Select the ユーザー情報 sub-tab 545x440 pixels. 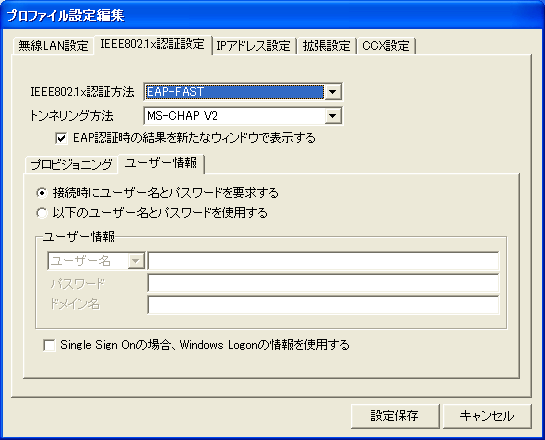[x=161, y=163]
